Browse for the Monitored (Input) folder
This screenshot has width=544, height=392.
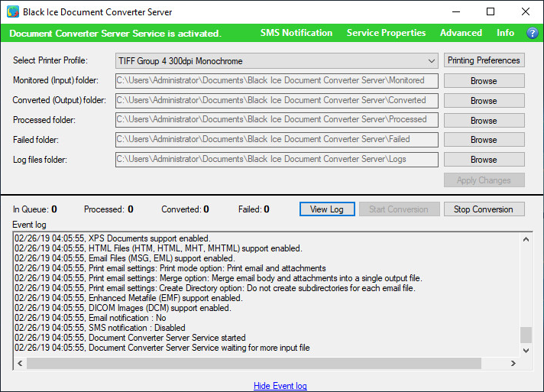tap(484, 81)
